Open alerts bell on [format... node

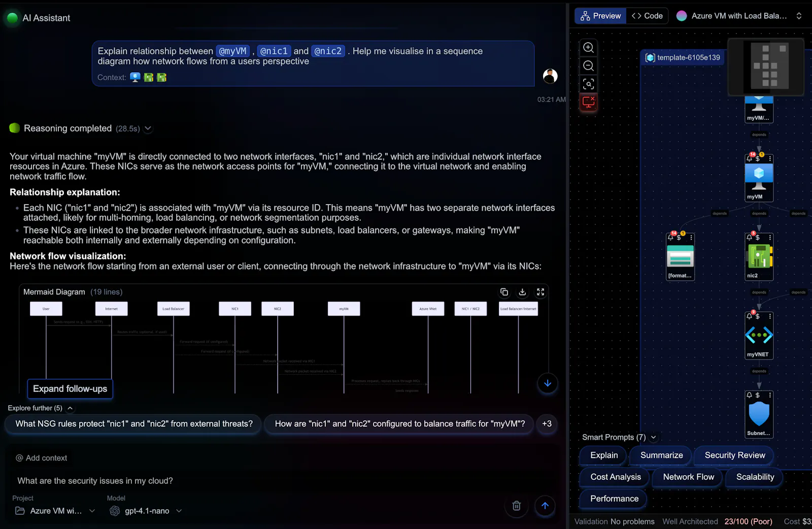[671, 237]
